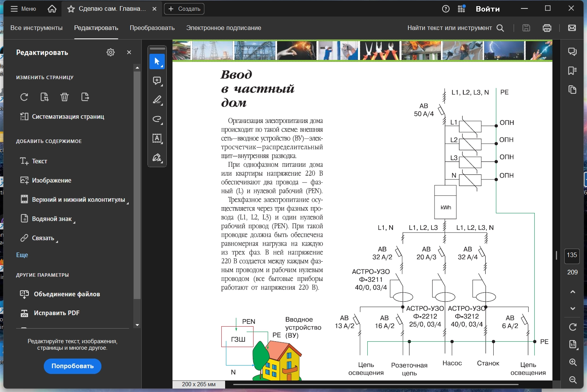Viewport: 587px width, 392px height.
Task: Switch to Редактировать tab
Action: click(x=96, y=28)
